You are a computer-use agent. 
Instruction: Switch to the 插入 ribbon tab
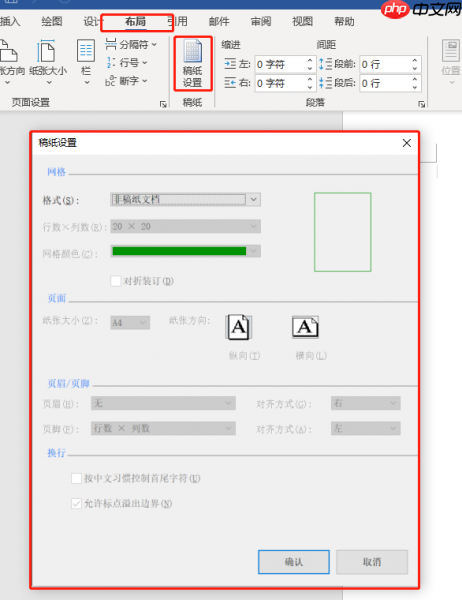[10, 21]
